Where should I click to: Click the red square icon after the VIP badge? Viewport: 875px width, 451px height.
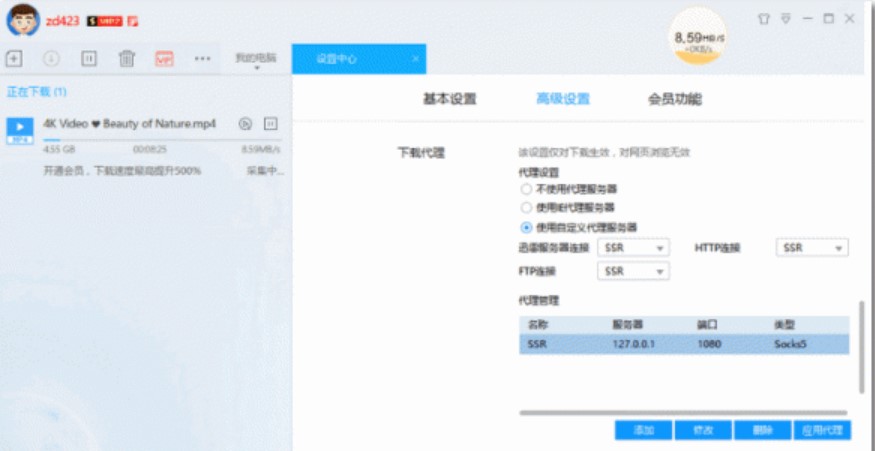click(x=132, y=22)
